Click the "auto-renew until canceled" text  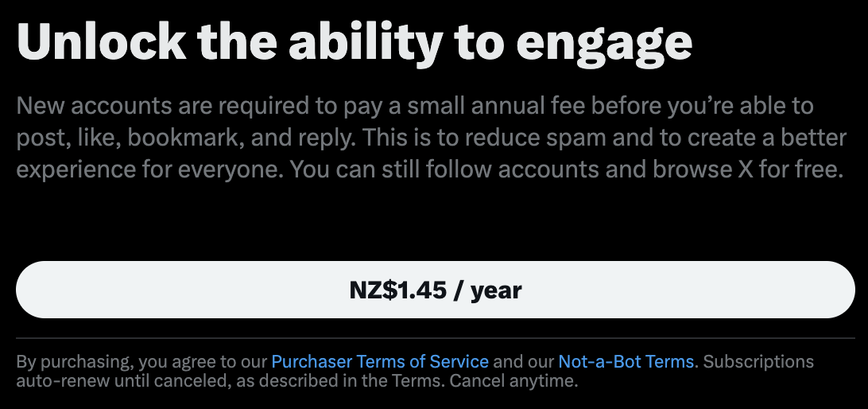point(113,381)
